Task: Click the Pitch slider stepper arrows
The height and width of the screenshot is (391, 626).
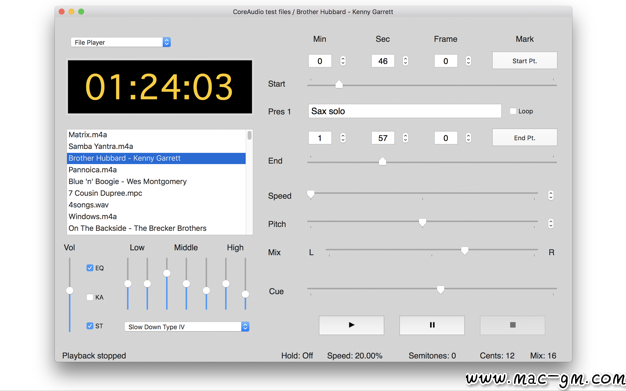Action: tap(551, 223)
